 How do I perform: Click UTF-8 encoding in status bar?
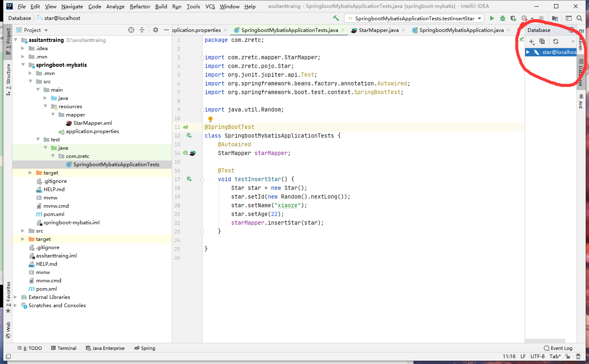(x=537, y=357)
